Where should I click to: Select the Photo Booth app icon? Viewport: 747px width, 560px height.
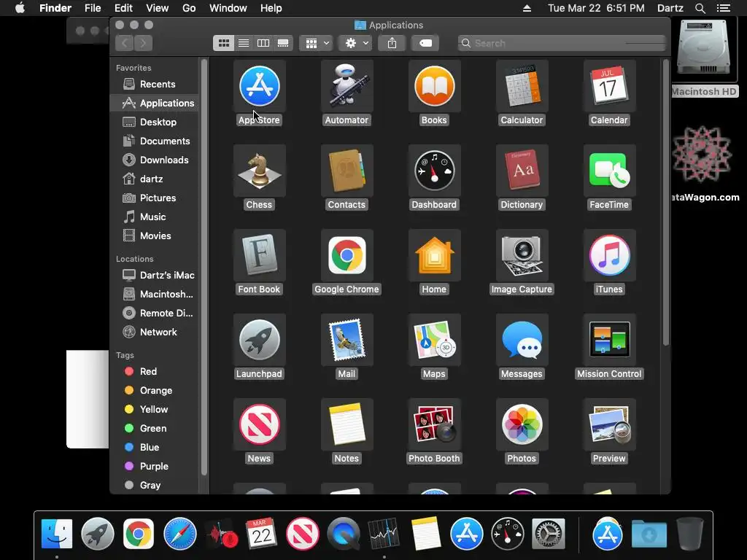[434, 425]
